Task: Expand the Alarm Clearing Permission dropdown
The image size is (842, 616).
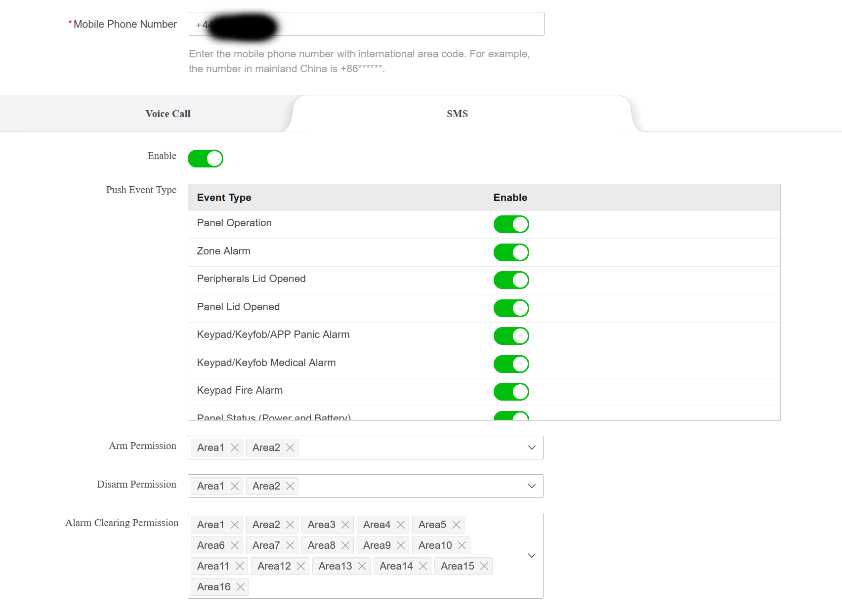Action: point(532,556)
